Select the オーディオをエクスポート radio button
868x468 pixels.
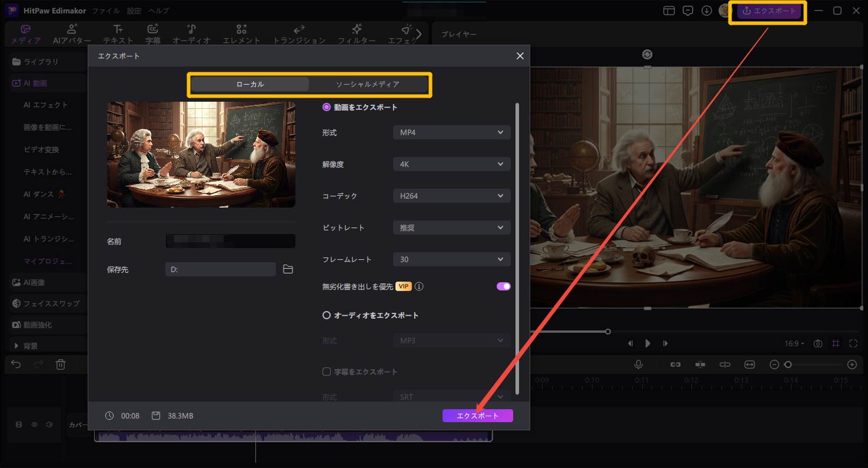[x=327, y=315]
